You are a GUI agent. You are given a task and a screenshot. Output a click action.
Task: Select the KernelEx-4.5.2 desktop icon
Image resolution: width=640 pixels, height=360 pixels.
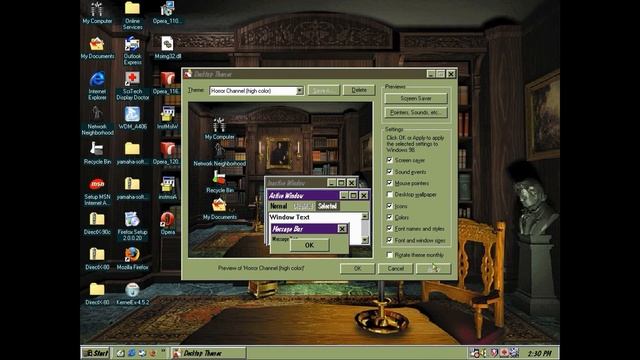coord(132,293)
